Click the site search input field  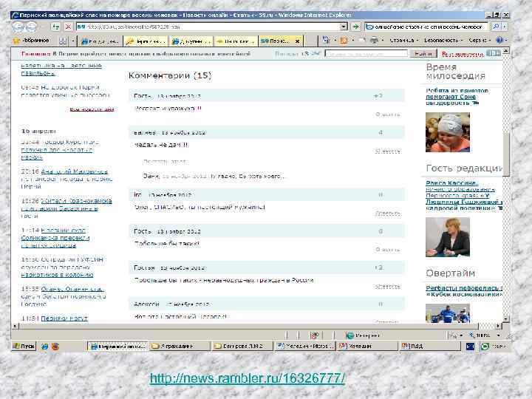pos(366,54)
